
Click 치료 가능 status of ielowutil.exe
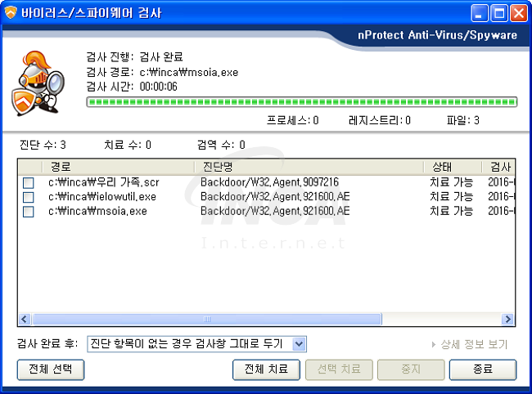pyautogui.click(x=451, y=197)
